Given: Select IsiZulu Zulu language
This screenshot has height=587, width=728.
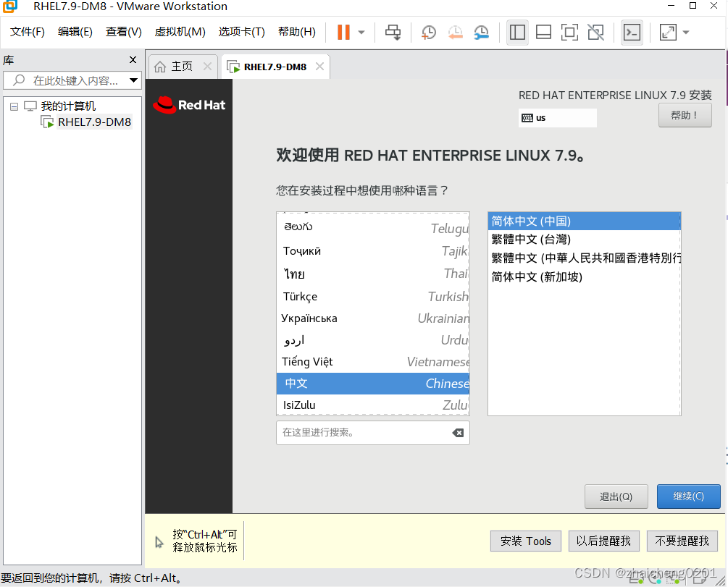Looking at the screenshot, I should click(x=373, y=405).
